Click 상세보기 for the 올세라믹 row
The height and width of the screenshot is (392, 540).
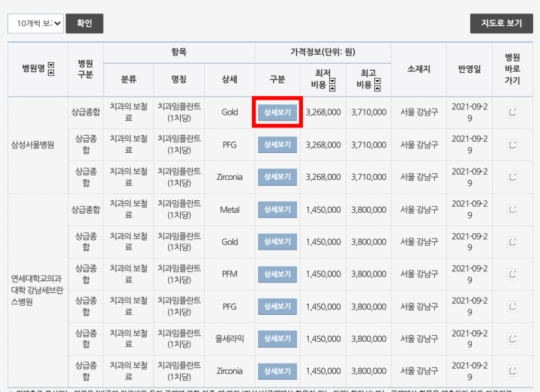click(277, 339)
